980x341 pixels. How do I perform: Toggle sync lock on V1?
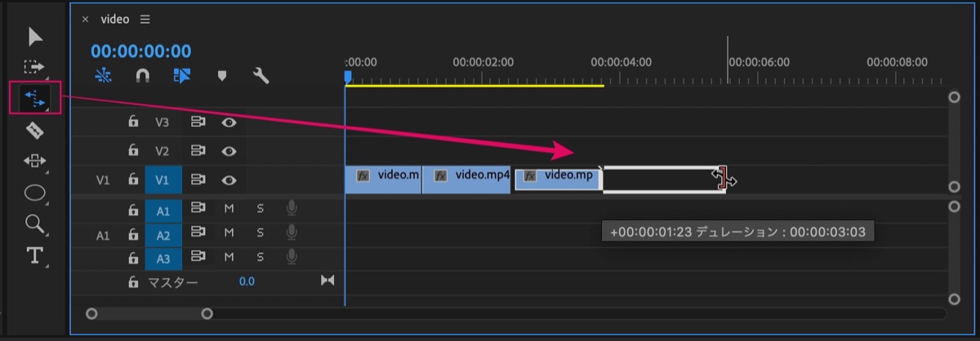point(198,180)
